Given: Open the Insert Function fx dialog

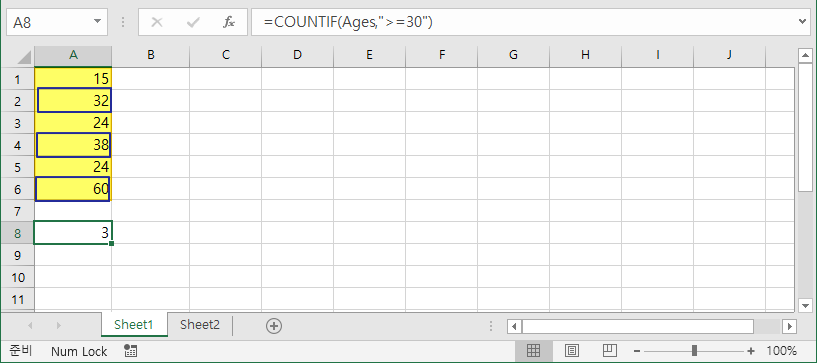Looking at the screenshot, I should click(229, 22).
